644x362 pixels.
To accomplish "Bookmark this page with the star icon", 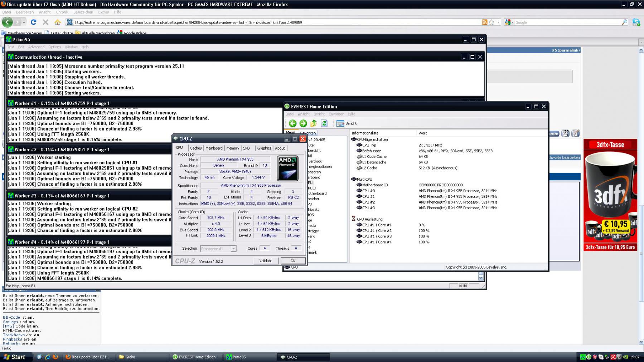I will (x=492, y=22).
